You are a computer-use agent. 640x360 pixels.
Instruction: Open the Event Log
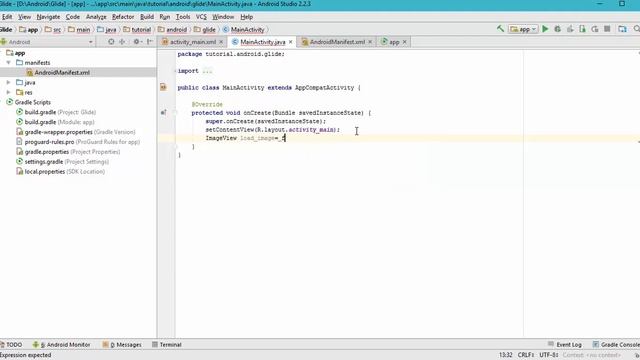point(564,344)
